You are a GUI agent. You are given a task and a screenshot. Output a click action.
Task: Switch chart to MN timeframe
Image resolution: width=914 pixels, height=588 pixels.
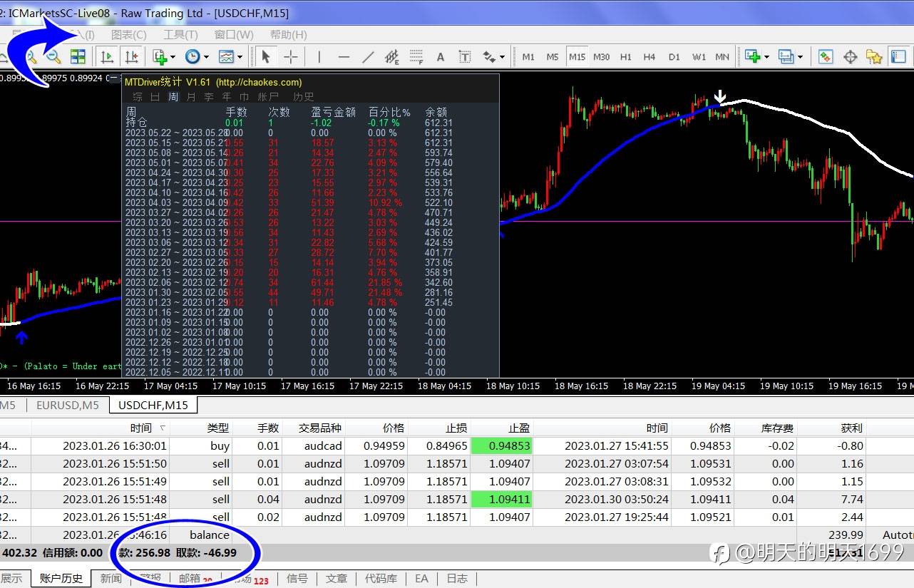pos(722,57)
